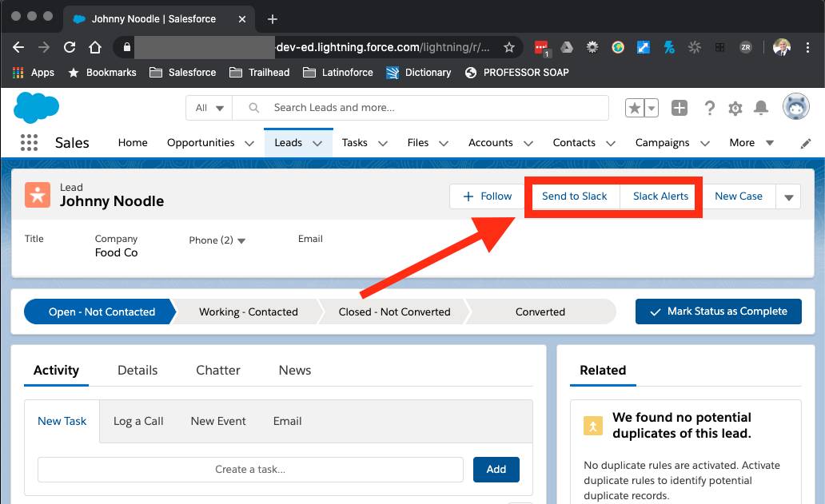Expand more record actions dropdown arrow
This screenshot has height=504, width=825.
(x=788, y=197)
